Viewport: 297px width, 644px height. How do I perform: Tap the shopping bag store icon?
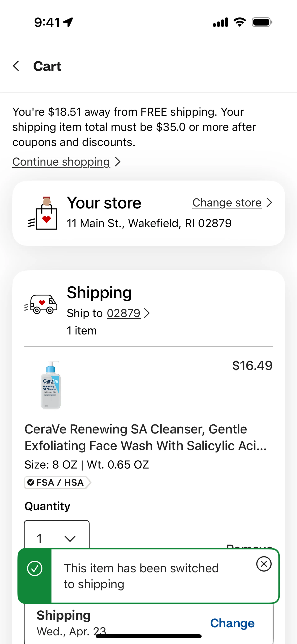pos(43,213)
